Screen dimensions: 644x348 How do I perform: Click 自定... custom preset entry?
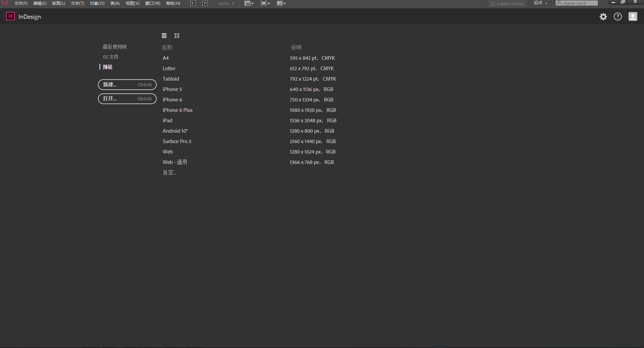pos(169,173)
